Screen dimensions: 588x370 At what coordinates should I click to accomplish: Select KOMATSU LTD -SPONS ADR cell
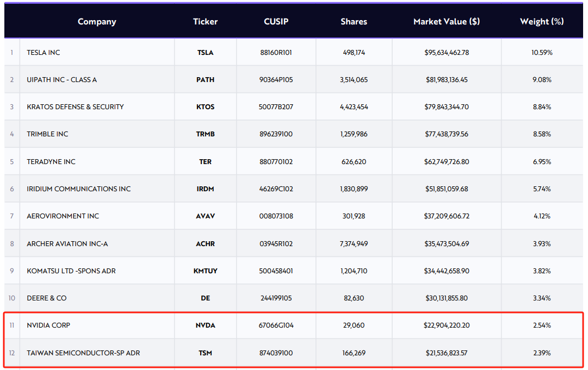click(x=71, y=271)
